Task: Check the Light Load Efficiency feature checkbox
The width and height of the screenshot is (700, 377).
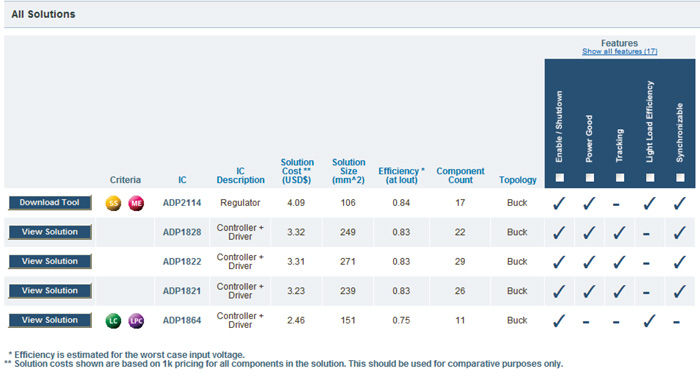Action: click(650, 178)
